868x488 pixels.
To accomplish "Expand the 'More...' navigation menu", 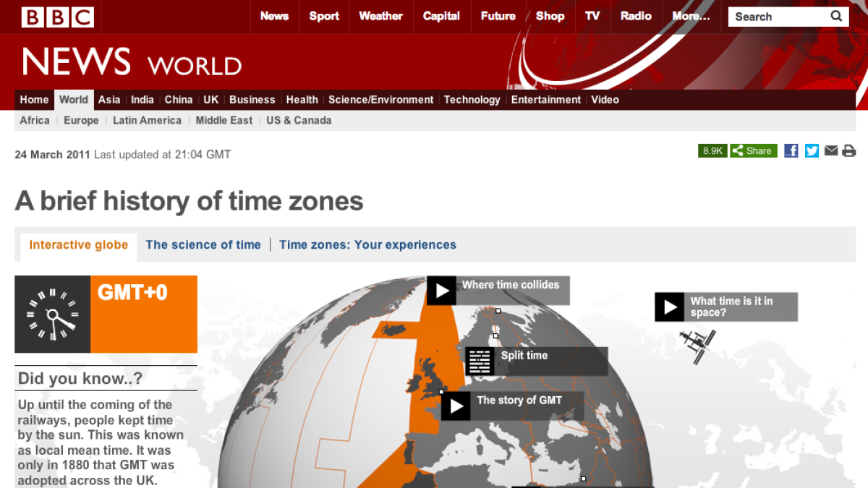I will click(x=691, y=16).
